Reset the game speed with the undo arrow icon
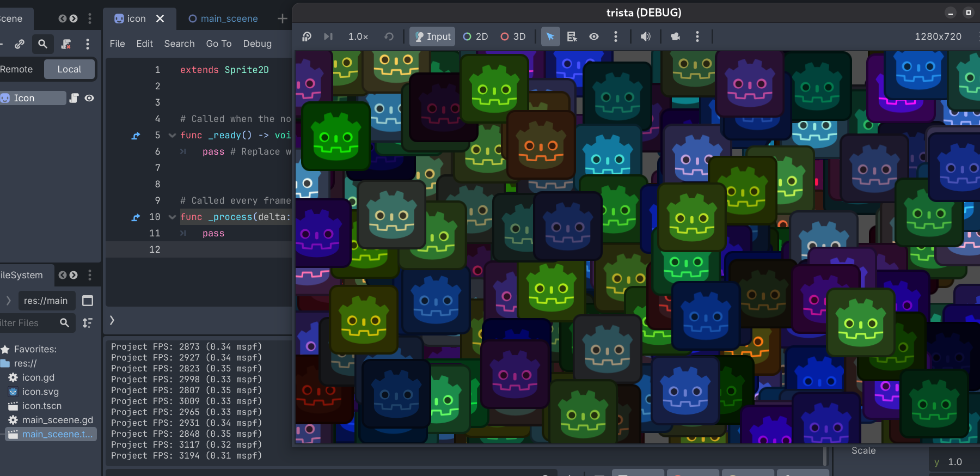Screen dimensions: 980x476 389,36
